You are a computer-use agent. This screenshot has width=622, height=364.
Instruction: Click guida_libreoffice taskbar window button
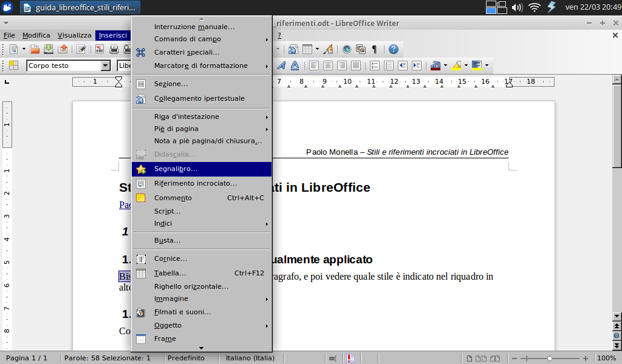pyautogui.click(x=79, y=7)
